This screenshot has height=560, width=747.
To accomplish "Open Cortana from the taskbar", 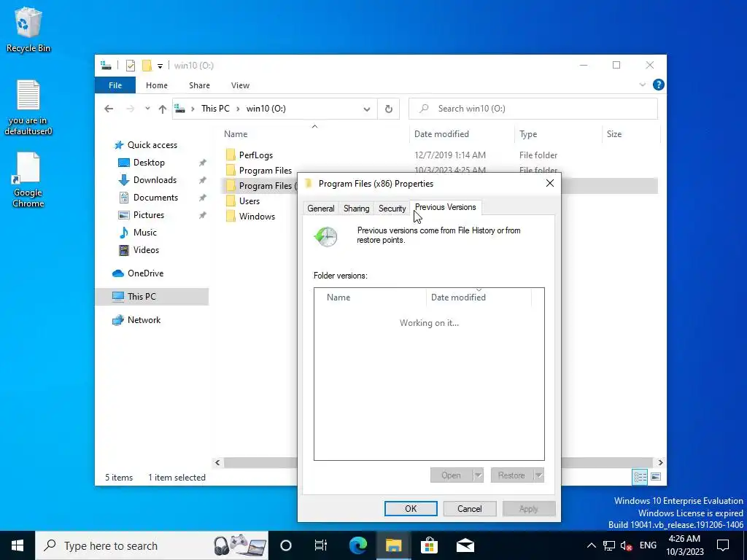I will click(x=286, y=545).
